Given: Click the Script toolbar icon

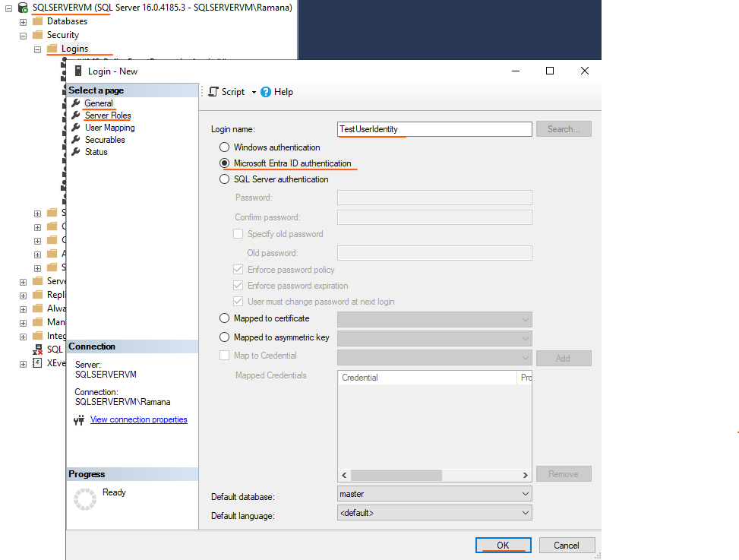Looking at the screenshot, I should pyautogui.click(x=213, y=92).
